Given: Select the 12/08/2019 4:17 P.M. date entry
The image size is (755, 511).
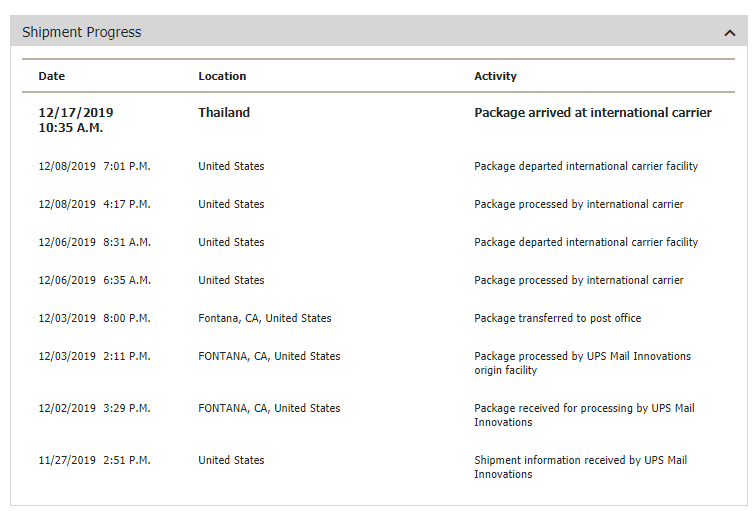Looking at the screenshot, I should point(94,204).
